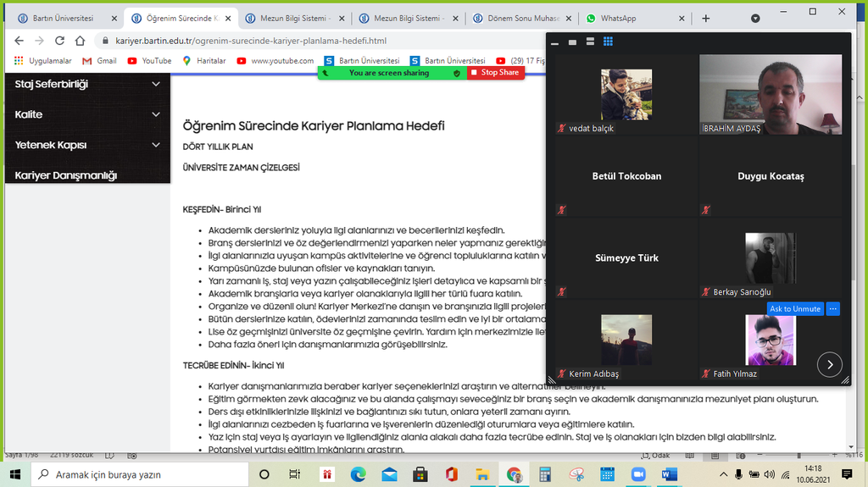Open Windows notification center
This screenshot has height=487, width=868.
coord(847,473)
